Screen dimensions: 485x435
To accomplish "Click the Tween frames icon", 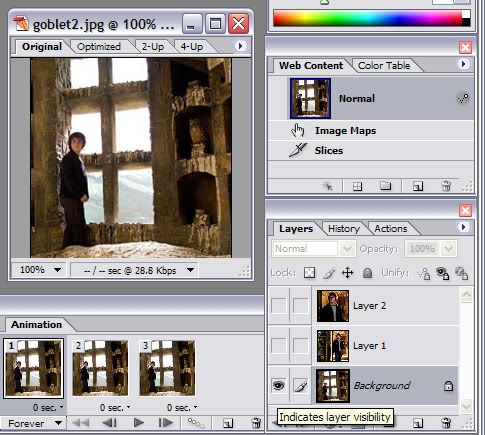I will point(196,423).
